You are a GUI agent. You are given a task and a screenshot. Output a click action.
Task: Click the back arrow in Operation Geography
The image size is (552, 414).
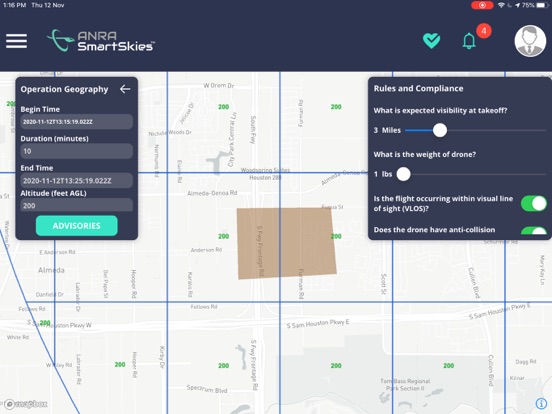(125, 89)
